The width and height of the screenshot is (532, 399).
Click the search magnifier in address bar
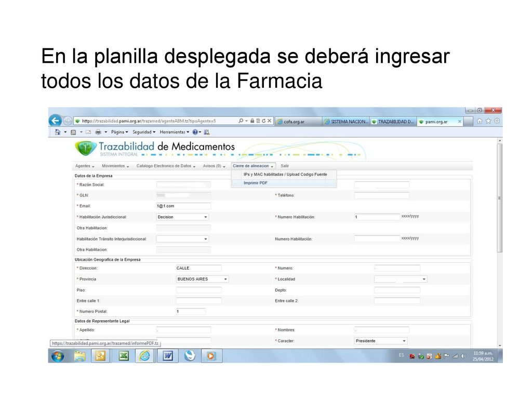(x=241, y=121)
